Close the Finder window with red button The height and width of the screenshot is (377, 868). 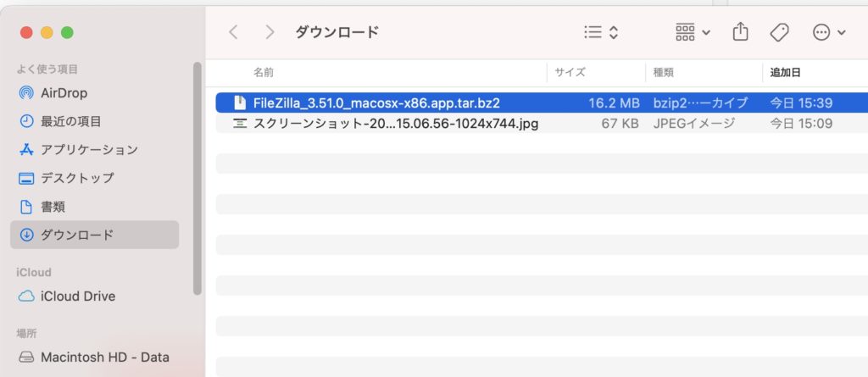coord(26,33)
